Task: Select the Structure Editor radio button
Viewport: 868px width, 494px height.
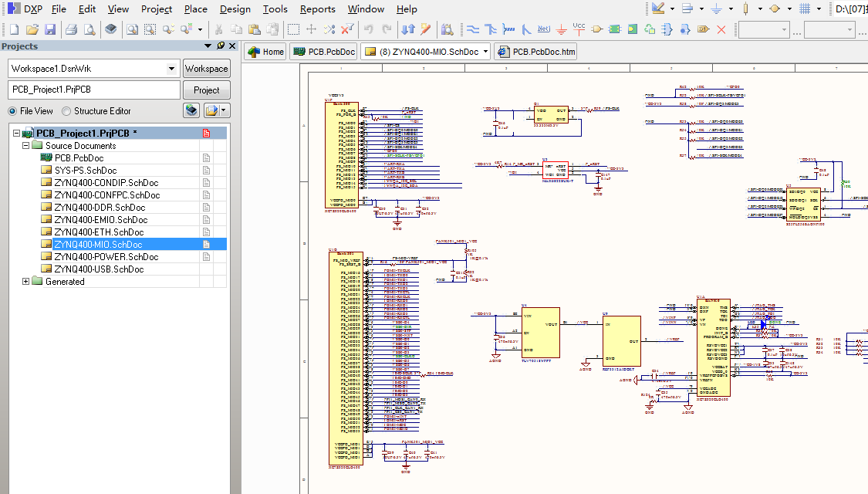Action: click(66, 110)
